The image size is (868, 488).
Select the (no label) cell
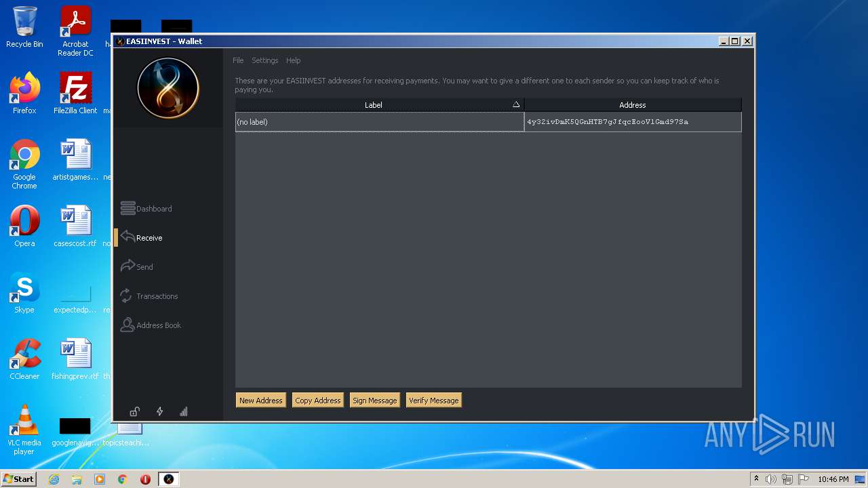379,122
